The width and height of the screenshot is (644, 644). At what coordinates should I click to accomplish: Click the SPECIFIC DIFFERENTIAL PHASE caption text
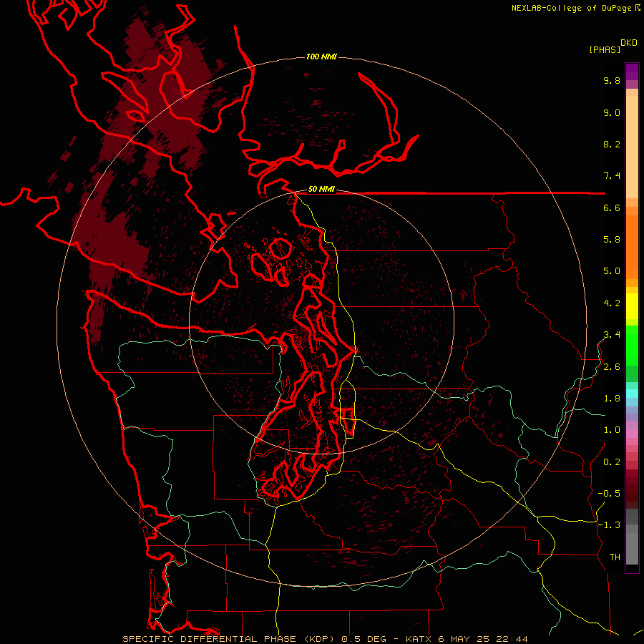209,639
